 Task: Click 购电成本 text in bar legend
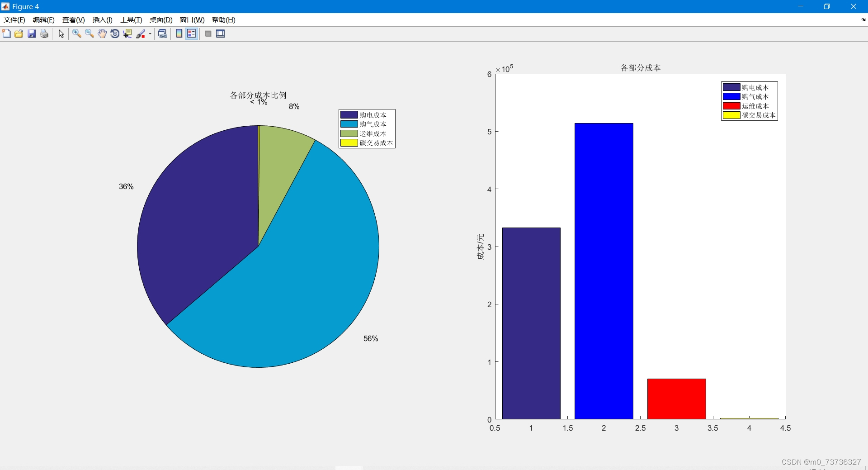(x=755, y=87)
